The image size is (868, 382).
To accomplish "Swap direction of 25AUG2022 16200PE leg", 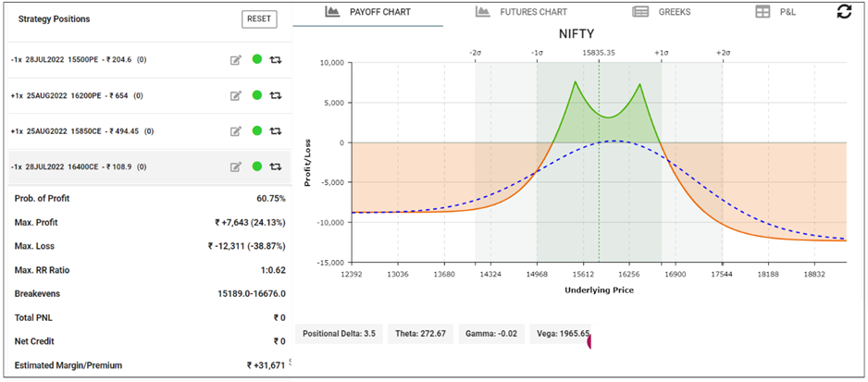I will [x=275, y=95].
